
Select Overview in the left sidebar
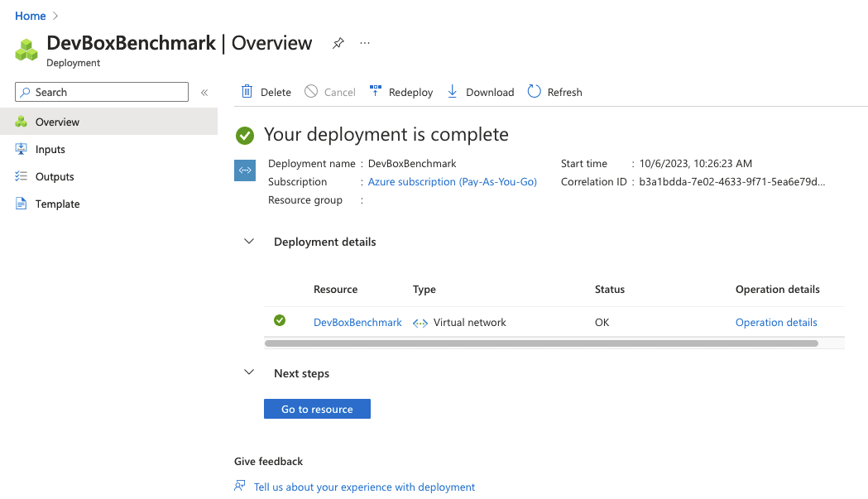(57, 122)
